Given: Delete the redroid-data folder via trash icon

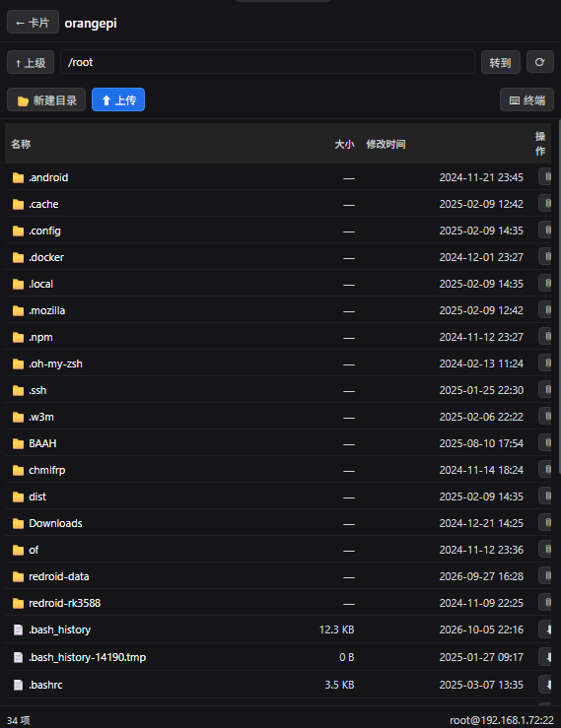Looking at the screenshot, I should pos(545,575).
